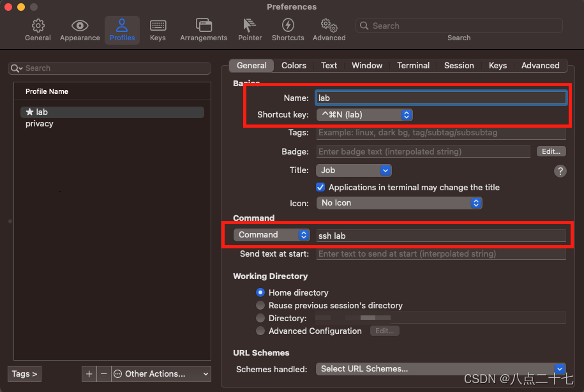Focus the profile Name field
Viewport: 584px width, 392px height.
441,98
